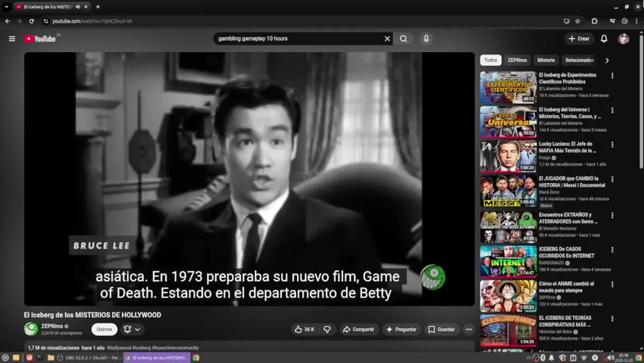Screen dimensions: 644x363
Task: Click the ZEPfilms watermark in the video
Action: pyautogui.click(x=433, y=277)
